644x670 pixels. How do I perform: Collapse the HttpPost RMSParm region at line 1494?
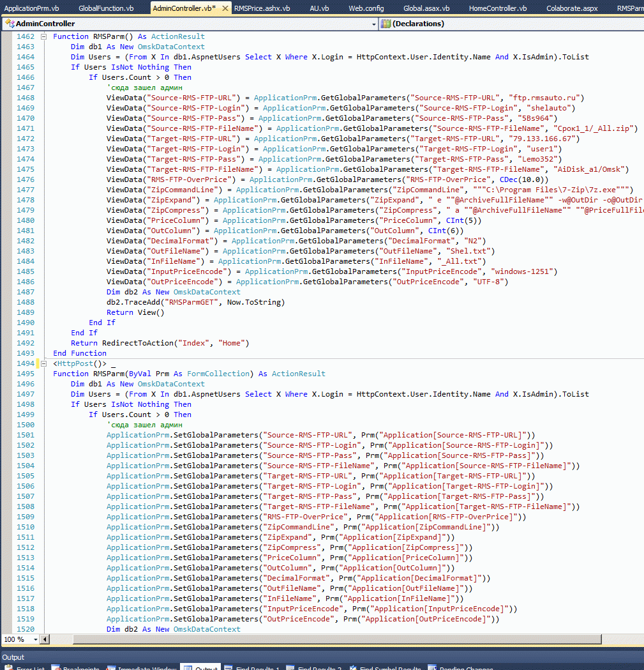click(43, 363)
